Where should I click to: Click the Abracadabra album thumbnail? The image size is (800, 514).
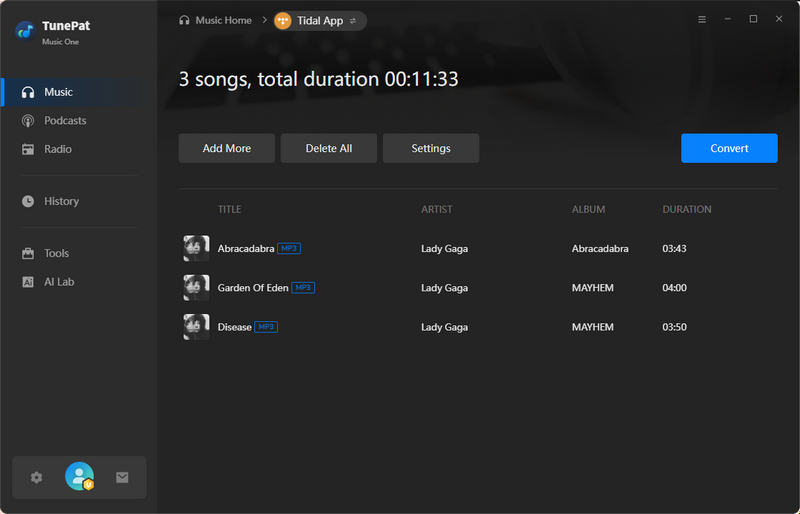pos(196,248)
